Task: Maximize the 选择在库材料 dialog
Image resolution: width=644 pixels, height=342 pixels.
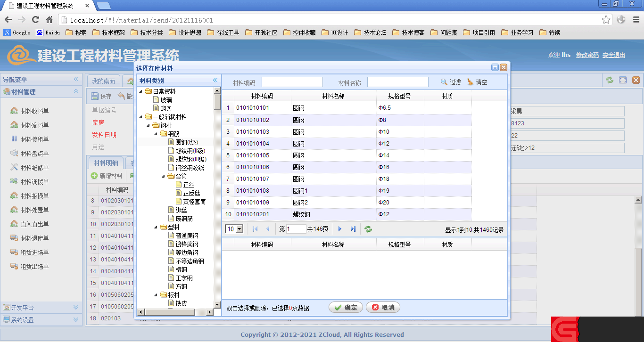Action: point(495,68)
